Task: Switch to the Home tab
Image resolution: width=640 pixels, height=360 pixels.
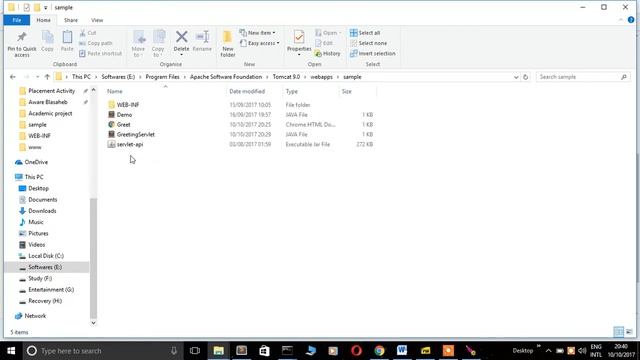Action: click(x=44, y=20)
